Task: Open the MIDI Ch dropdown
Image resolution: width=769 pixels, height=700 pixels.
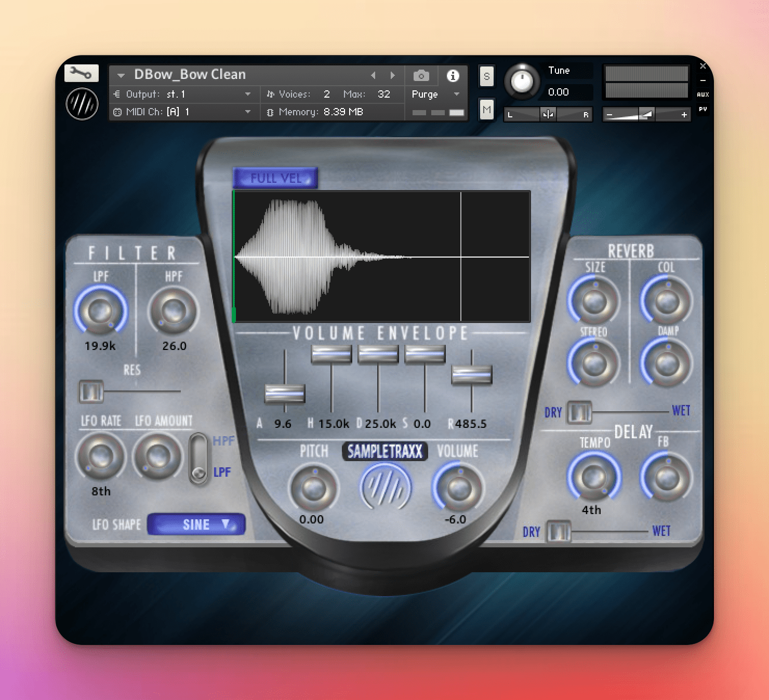Action: tap(183, 112)
